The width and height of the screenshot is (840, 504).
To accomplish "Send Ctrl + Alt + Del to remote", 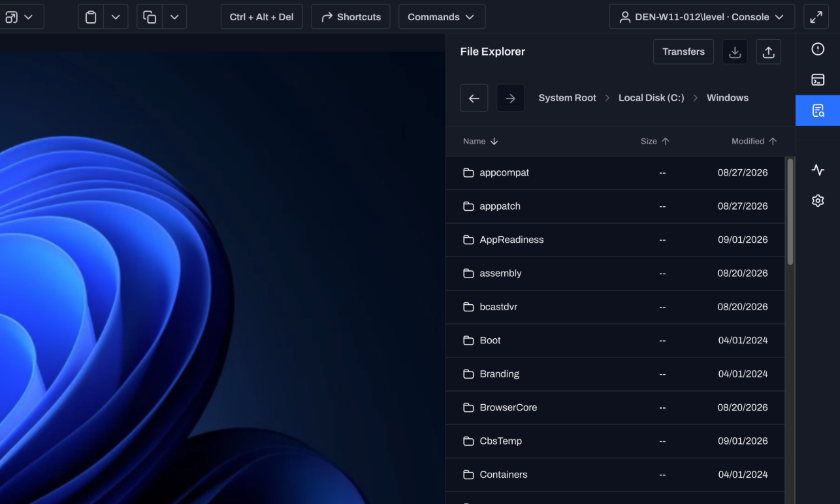I will tap(262, 17).
